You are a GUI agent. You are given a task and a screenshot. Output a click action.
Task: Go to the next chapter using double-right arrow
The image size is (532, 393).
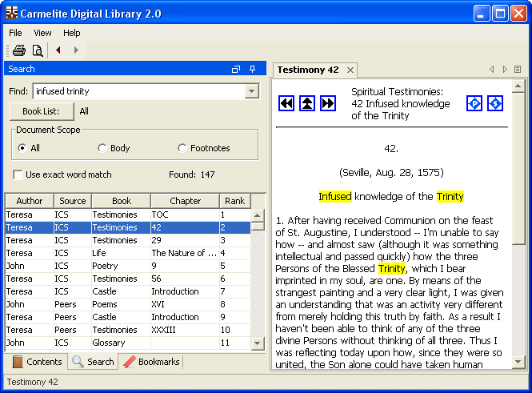pyautogui.click(x=327, y=103)
